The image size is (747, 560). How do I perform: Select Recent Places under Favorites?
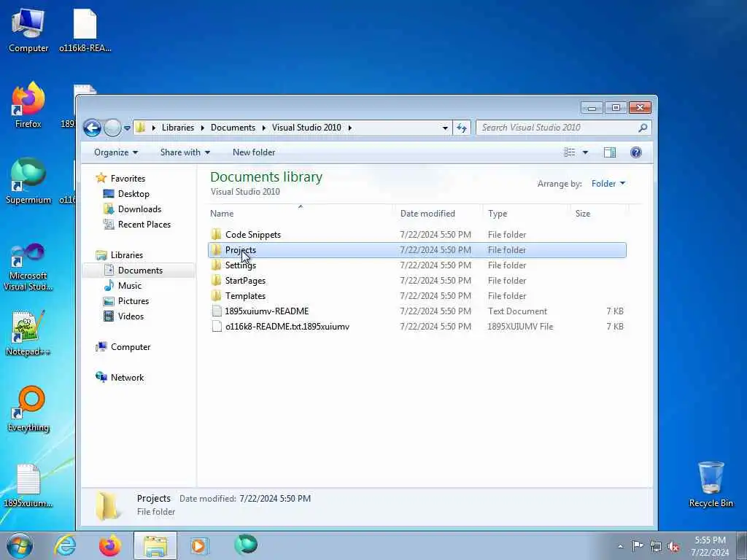pos(144,225)
